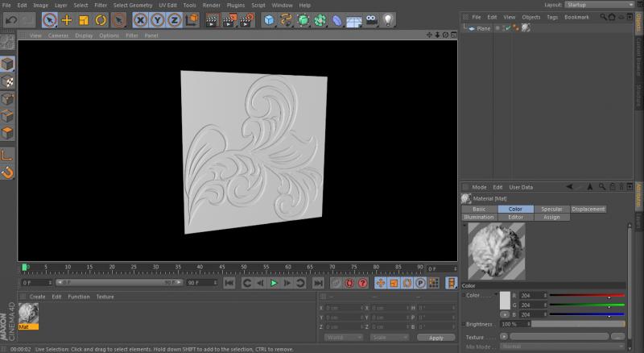This screenshot has height=353, width=644.
Task: Add a Cube primitive object
Action: (268, 19)
